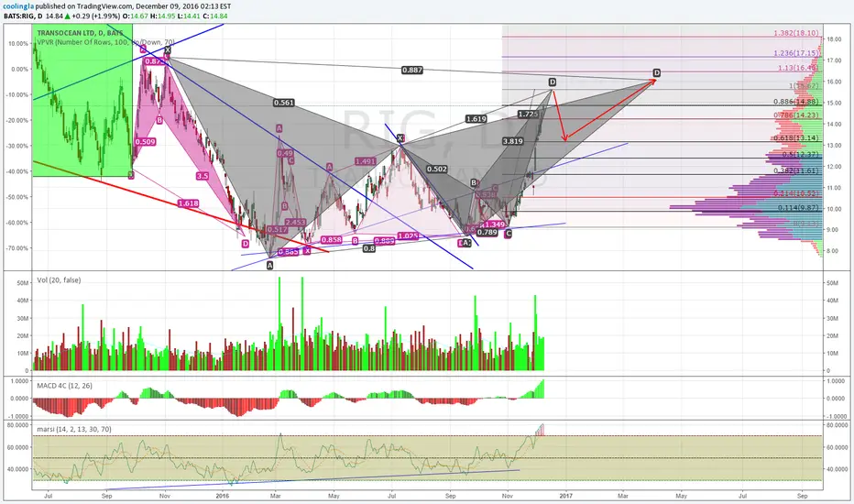This screenshot has height=504, width=854.
Task: Click the TRANSOCEAN LTD, D, BATS chart title
Action: pos(80,33)
